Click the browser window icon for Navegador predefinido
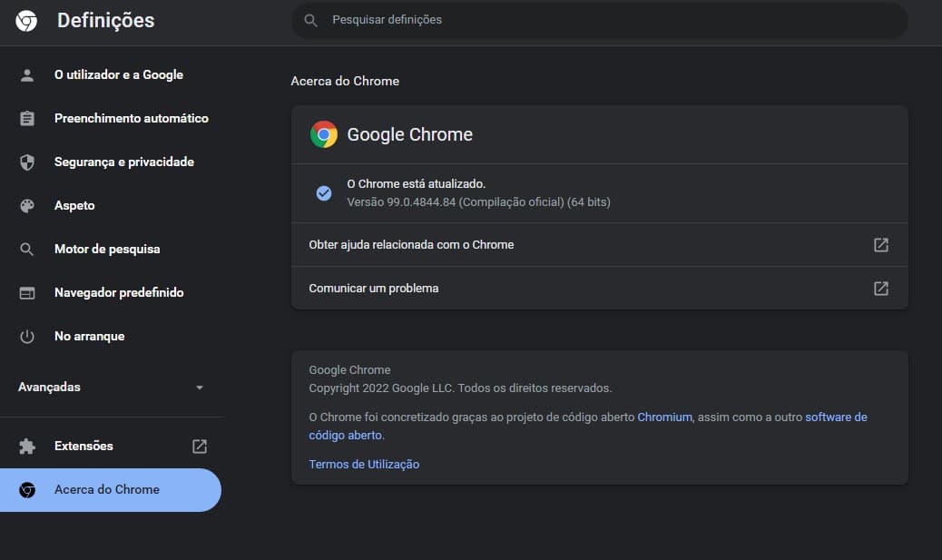942x560 pixels. coord(27,293)
